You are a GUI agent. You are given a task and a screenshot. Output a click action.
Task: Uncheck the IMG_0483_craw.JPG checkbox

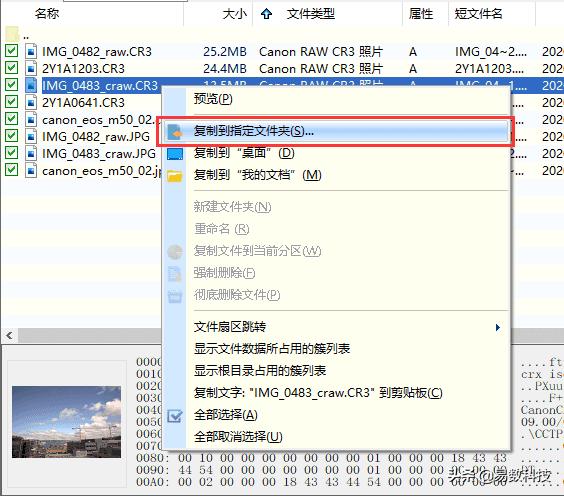[x=12, y=153]
